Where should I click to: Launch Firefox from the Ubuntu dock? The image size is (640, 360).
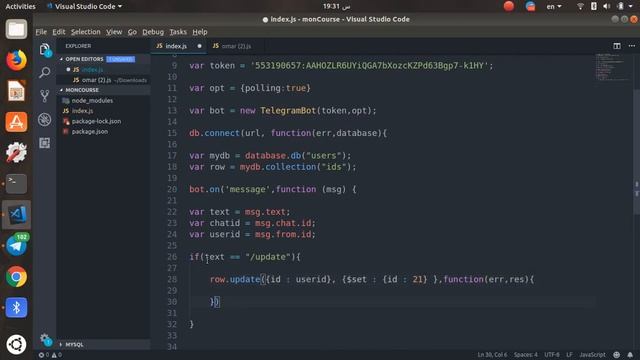[16, 60]
